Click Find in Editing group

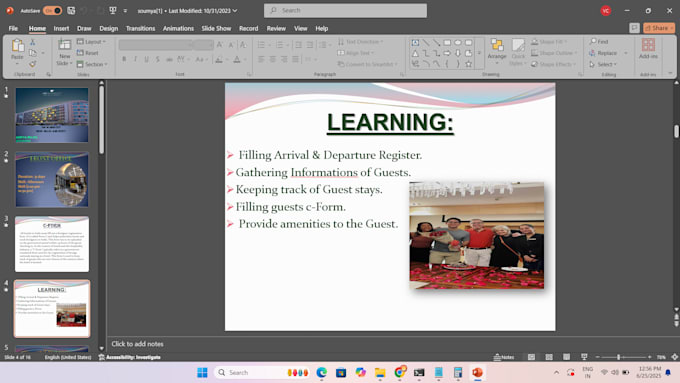(599, 42)
